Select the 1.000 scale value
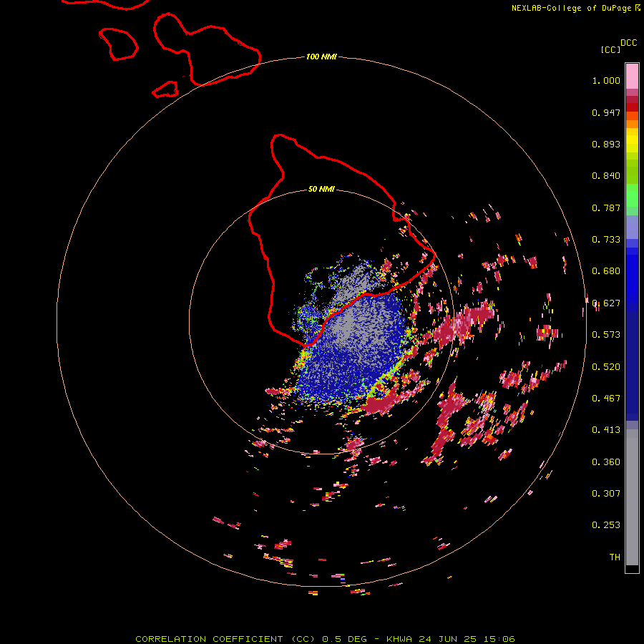Viewport: 644px width, 644px height. tap(606, 80)
